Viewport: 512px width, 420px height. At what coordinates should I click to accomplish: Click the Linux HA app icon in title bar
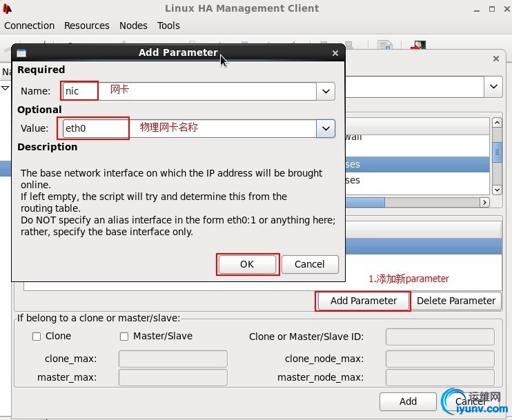(x=7, y=8)
